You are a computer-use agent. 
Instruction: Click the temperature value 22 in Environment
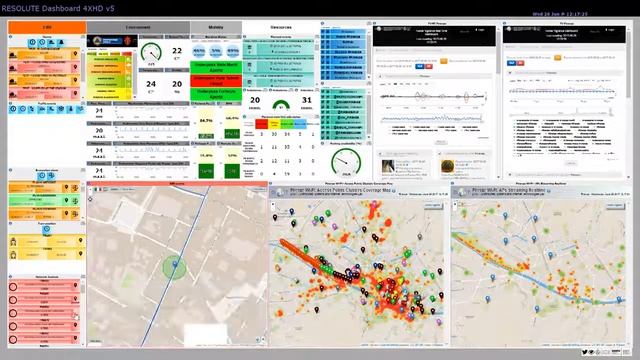point(177,51)
